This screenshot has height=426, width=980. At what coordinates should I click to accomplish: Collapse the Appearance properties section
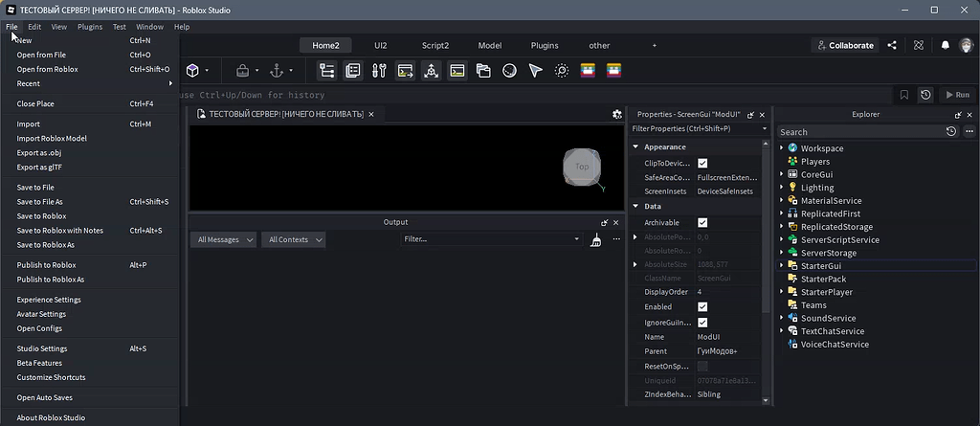pos(635,147)
